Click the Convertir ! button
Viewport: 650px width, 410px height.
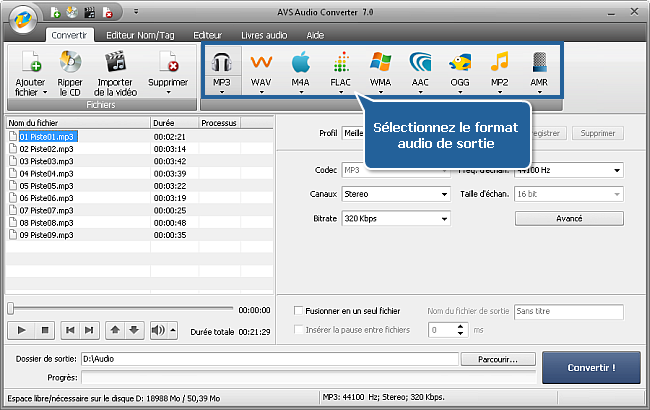[x=591, y=367]
